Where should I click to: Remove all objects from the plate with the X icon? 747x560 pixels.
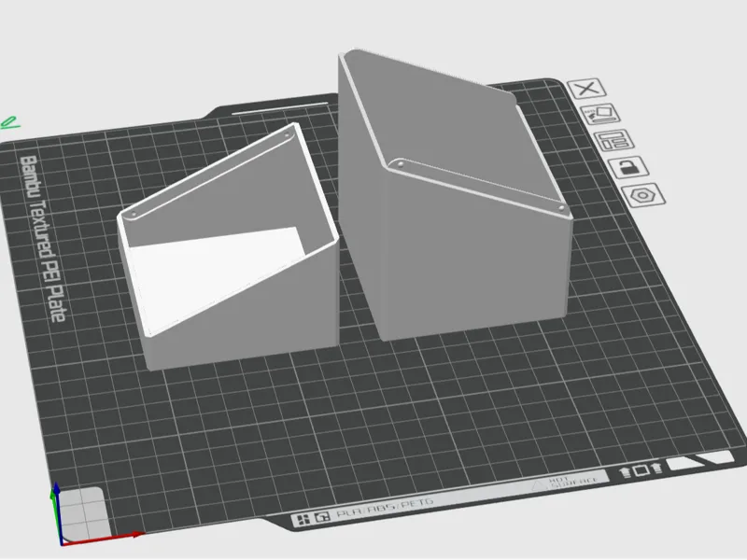[586, 89]
